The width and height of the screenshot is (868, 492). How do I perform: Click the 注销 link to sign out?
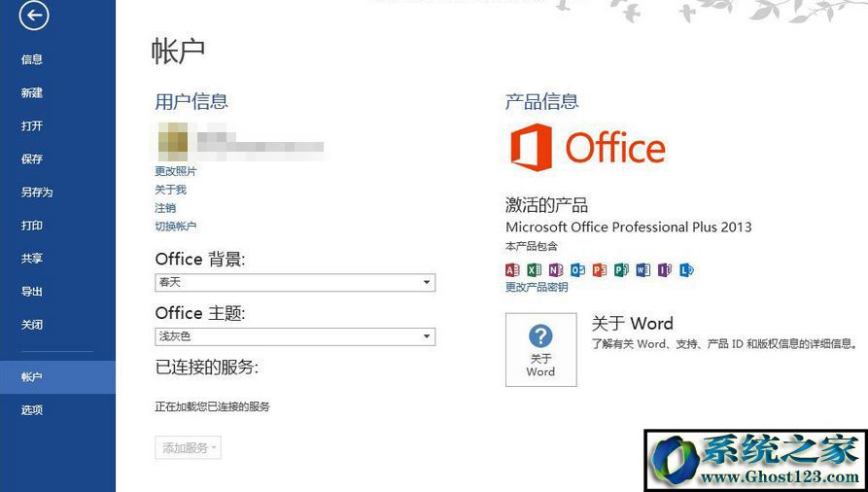pyautogui.click(x=165, y=208)
